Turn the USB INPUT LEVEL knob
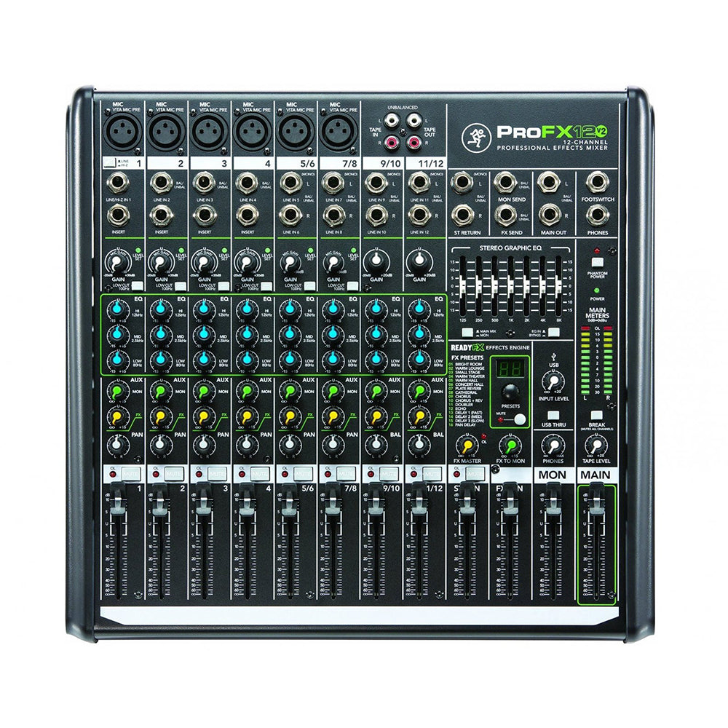Viewport: 728px width, 728px height. [x=554, y=381]
